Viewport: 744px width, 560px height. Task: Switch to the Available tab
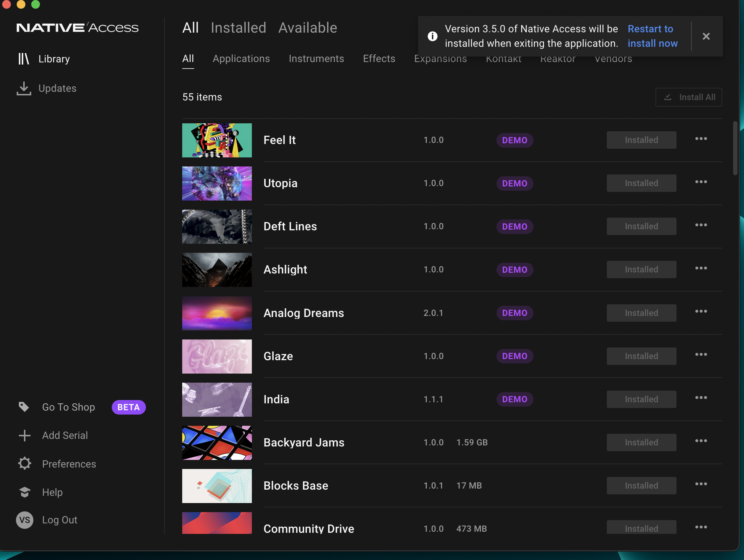[x=308, y=28]
